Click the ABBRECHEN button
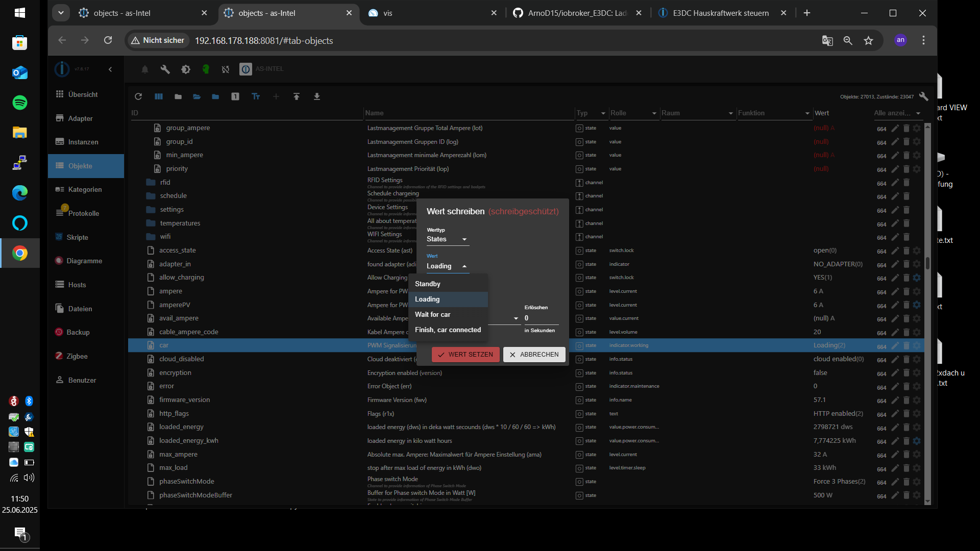Screen dimensions: 980x551 534,355
